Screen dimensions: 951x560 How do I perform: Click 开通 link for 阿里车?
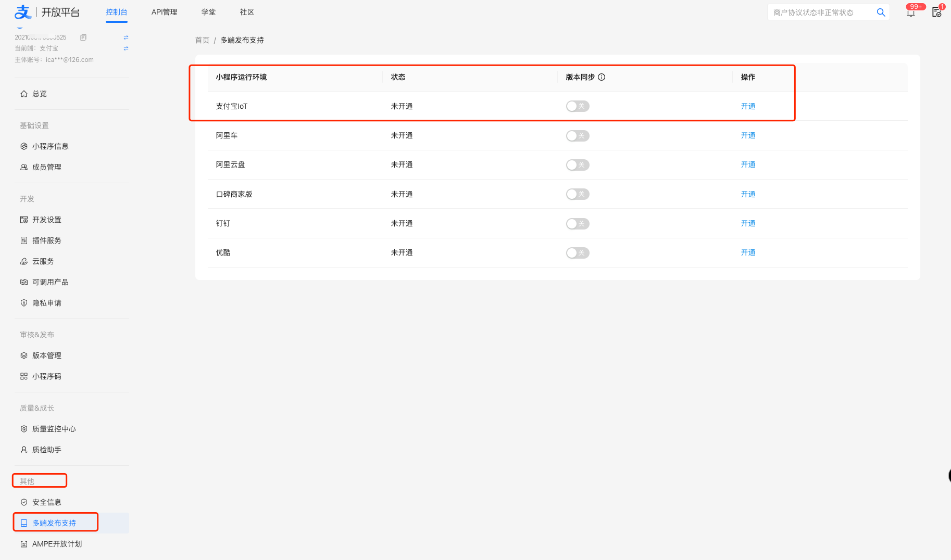click(748, 135)
